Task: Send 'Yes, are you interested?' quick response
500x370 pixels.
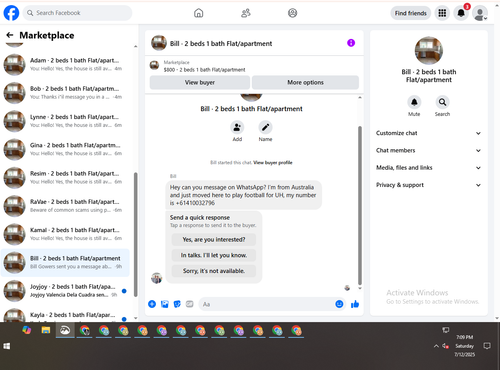Action: click(214, 240)
